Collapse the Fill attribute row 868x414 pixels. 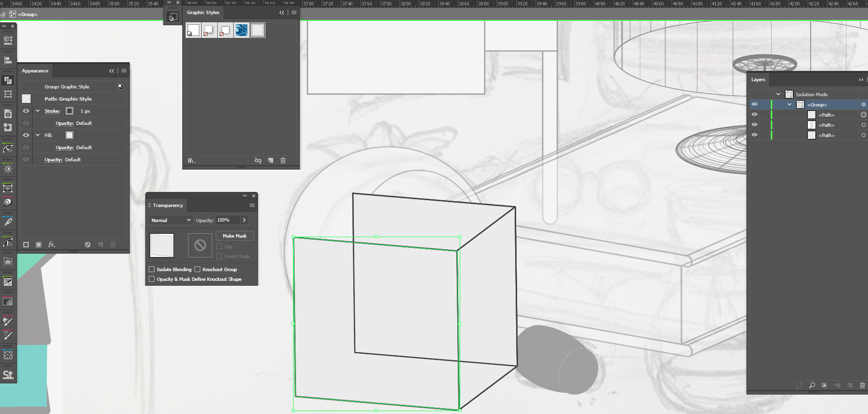tap(38, 135)
